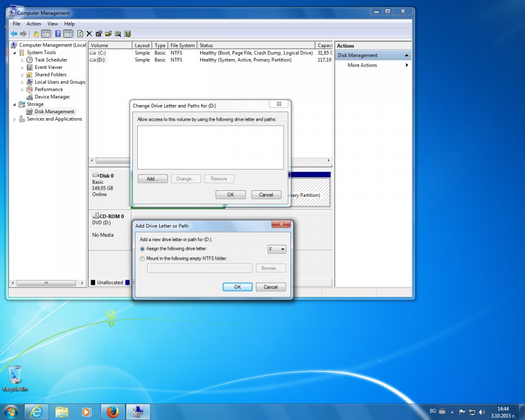
Task: Click the Help question mark toolbar icon
Action: coord(58,34)
